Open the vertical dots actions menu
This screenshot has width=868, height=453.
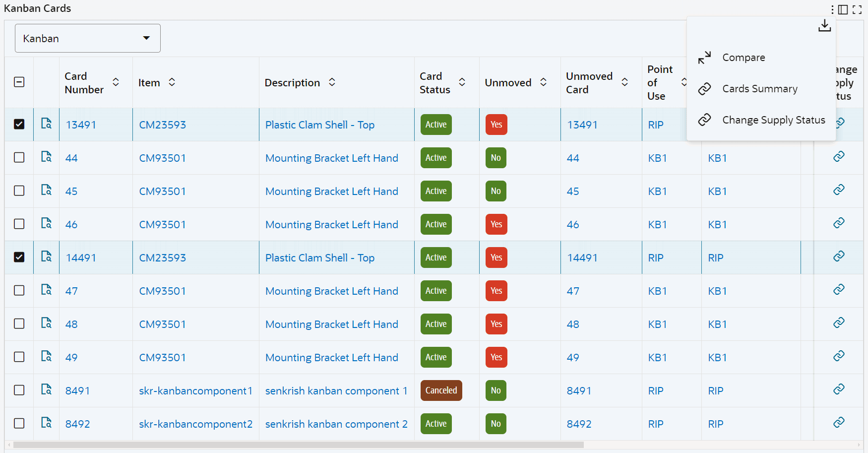[x=832, y=9]
